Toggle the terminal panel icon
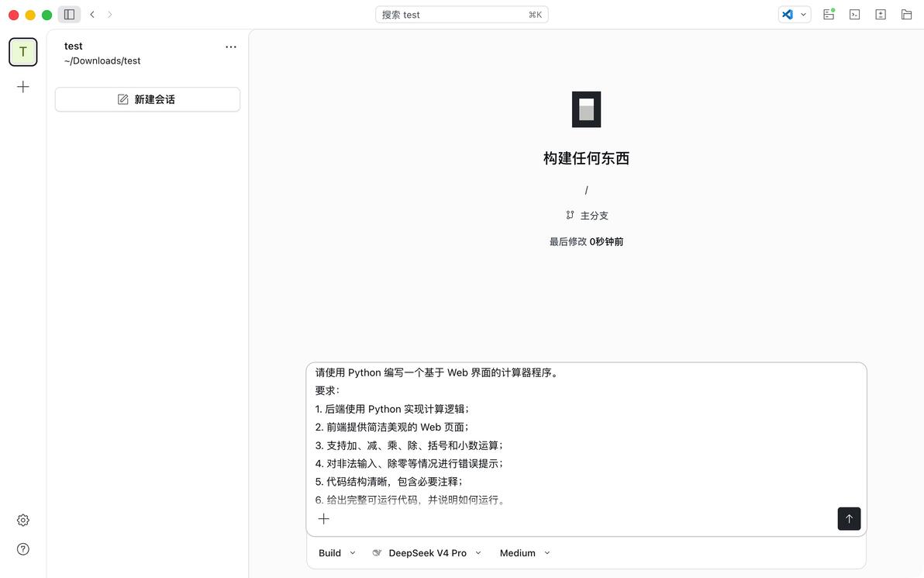The width and height of the screenshot is (924, 578). point(854,15)
